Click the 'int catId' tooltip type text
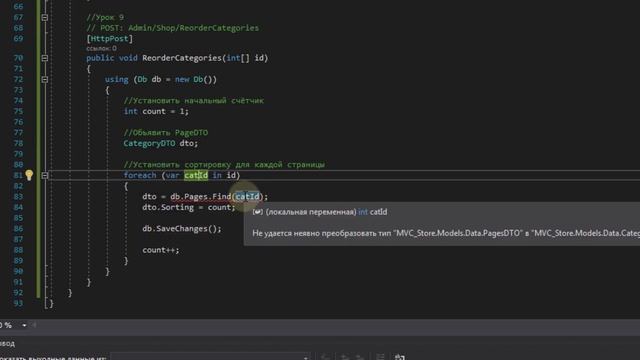The image size is (640, 360). coord(373,212)
